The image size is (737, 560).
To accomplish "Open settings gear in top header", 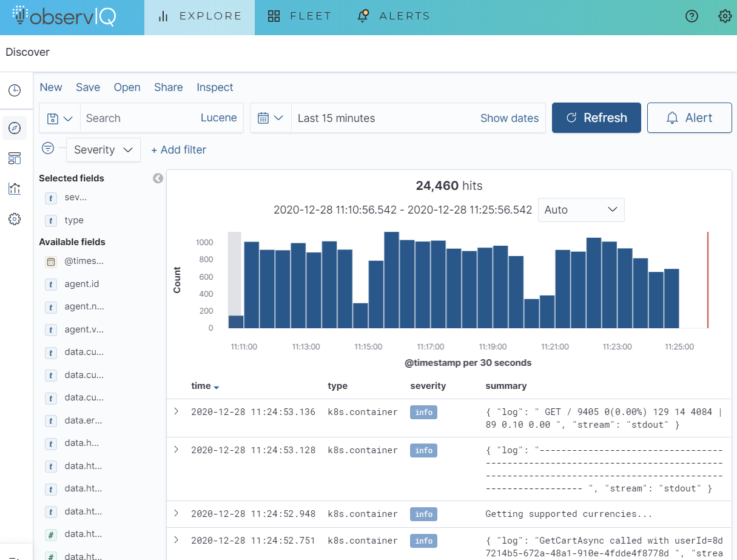I will (x=724, y=16).
